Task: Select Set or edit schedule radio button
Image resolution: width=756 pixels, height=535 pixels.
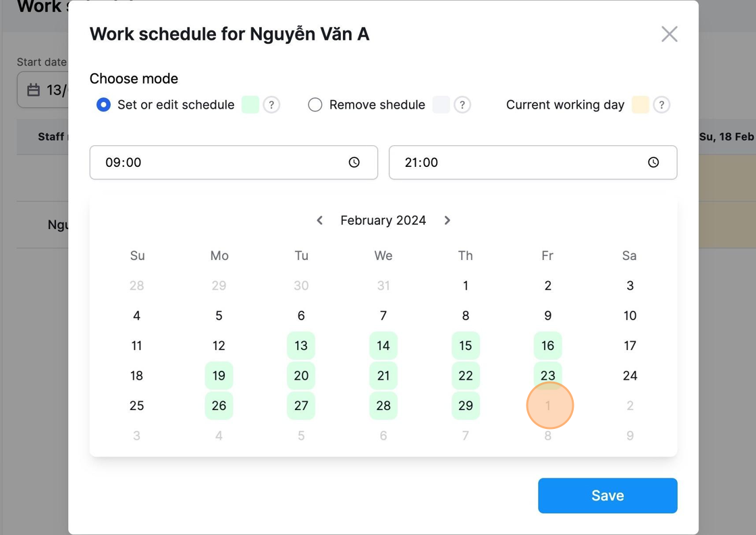Action: [x=103, y=105]
